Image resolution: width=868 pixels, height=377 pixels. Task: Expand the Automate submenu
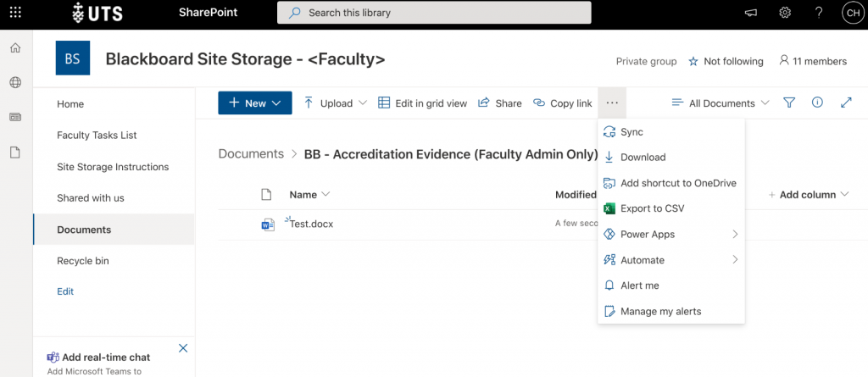(x=671, y=259)
